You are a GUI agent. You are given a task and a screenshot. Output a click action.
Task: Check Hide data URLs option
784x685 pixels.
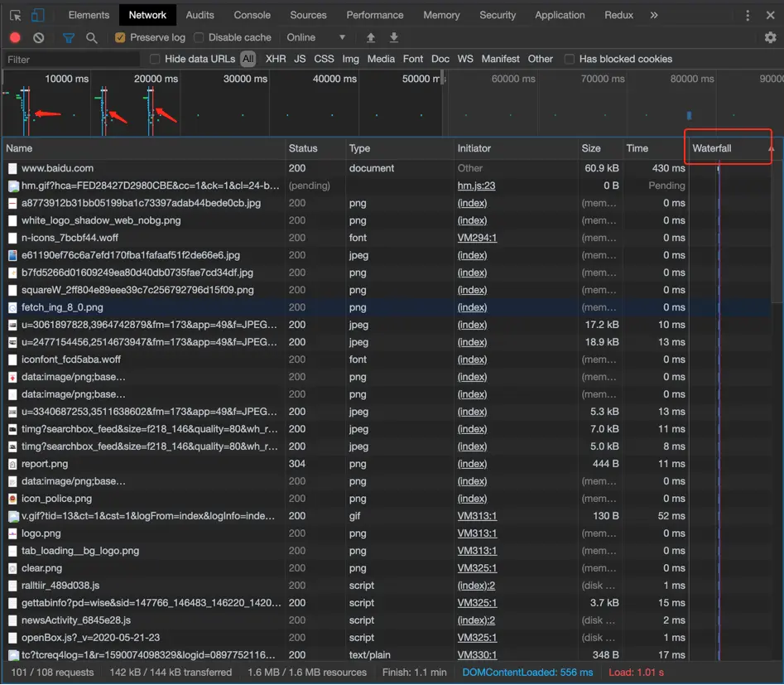tap(155, 59)
